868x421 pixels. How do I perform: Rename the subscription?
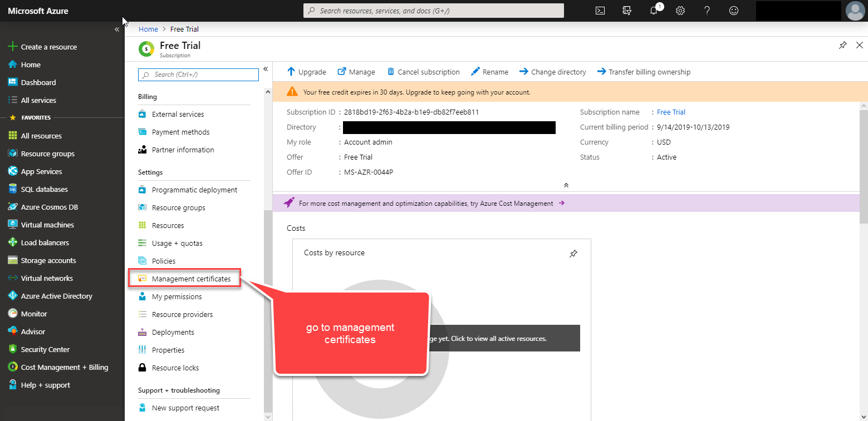tap(489, 72)
